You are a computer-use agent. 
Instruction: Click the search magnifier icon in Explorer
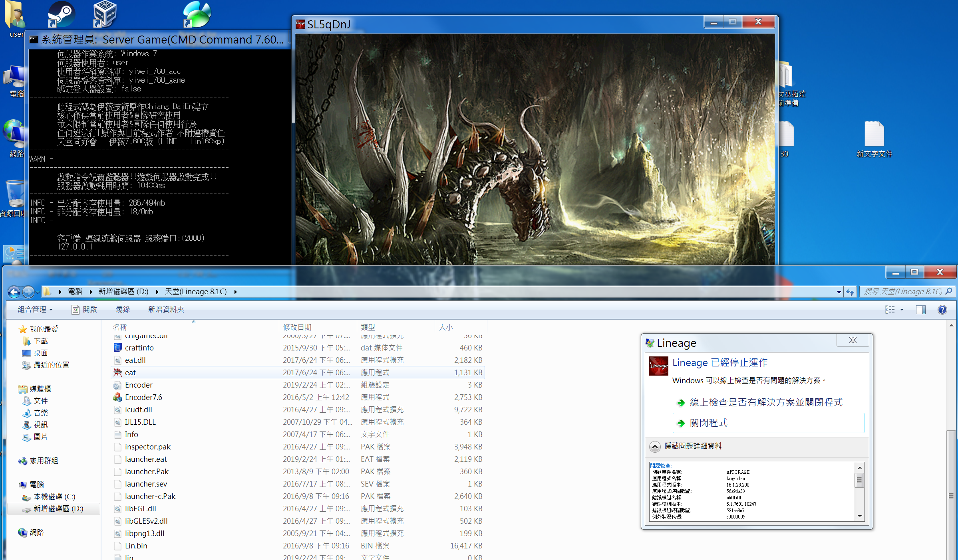pos(949,291)
